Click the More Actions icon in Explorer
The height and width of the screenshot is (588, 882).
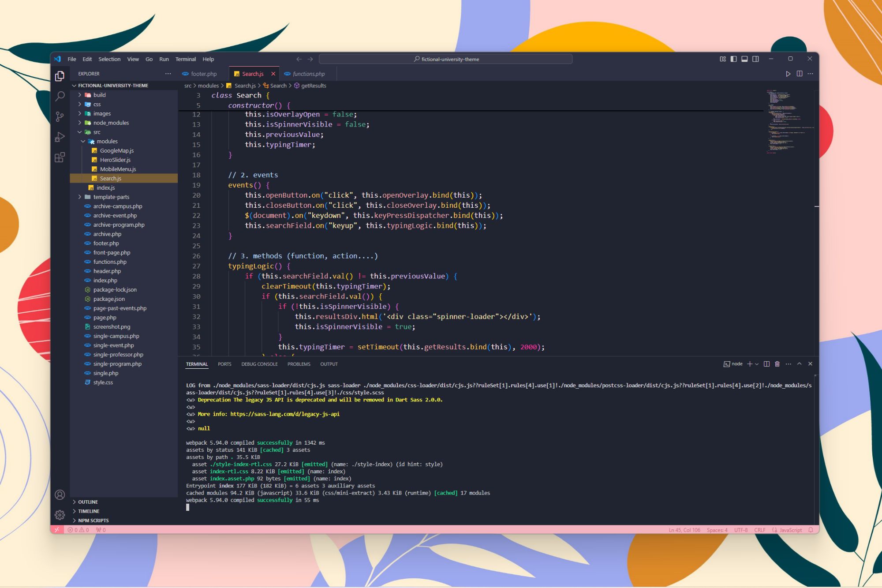pos(167,74)
